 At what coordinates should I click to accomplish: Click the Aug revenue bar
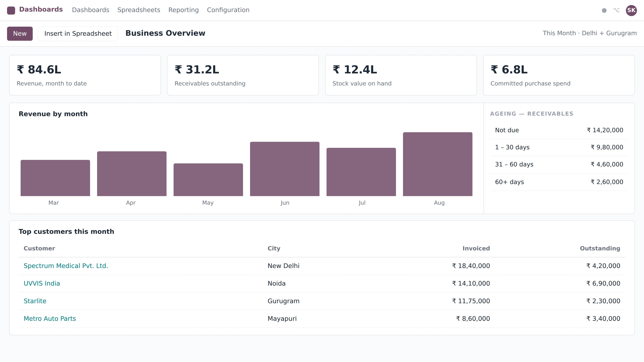coord(438,164)
